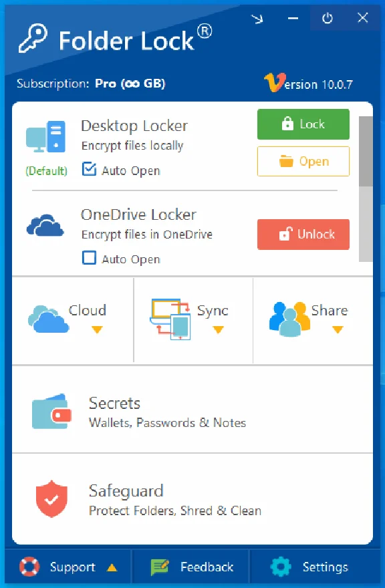Expand the Sync dropdown arrow
385x588 pixels.
pos(218,329)
